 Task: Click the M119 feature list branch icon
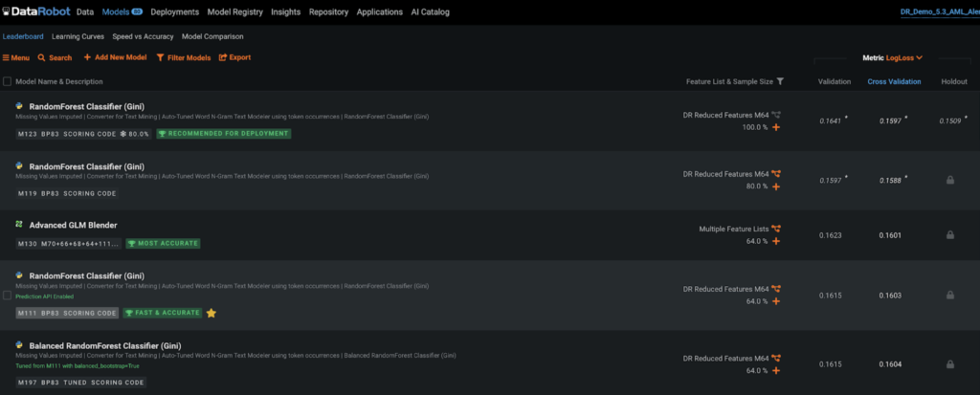coord(776,174)
